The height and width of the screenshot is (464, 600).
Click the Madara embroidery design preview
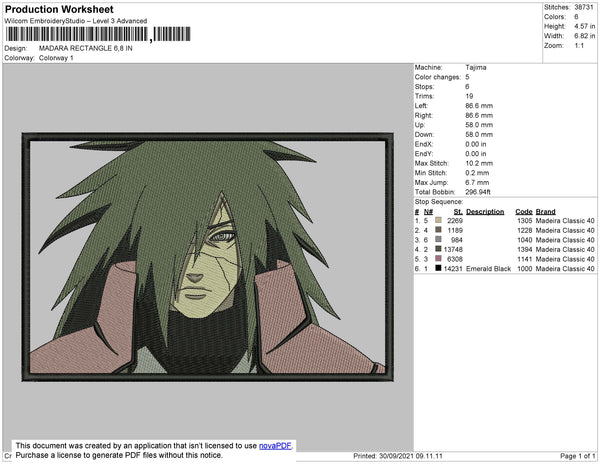[x=207, y=257]
